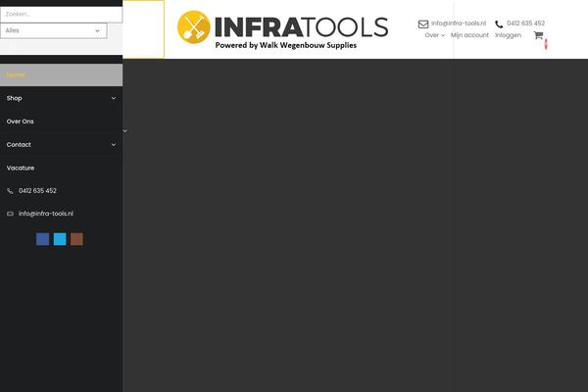The width and height of the screenshot is (588, 392).
Task: Open the Over Ons menu item
Action: [x=21, y=122]
